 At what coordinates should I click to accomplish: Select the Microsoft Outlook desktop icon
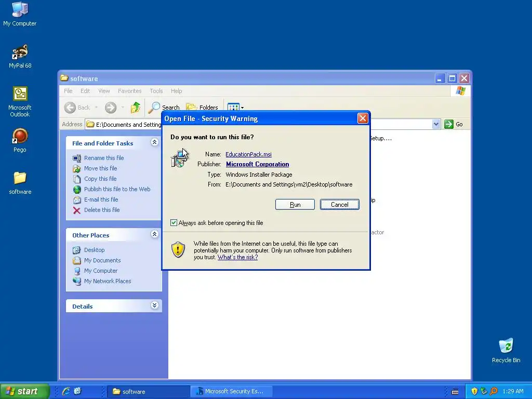click(x=20, y=102)
